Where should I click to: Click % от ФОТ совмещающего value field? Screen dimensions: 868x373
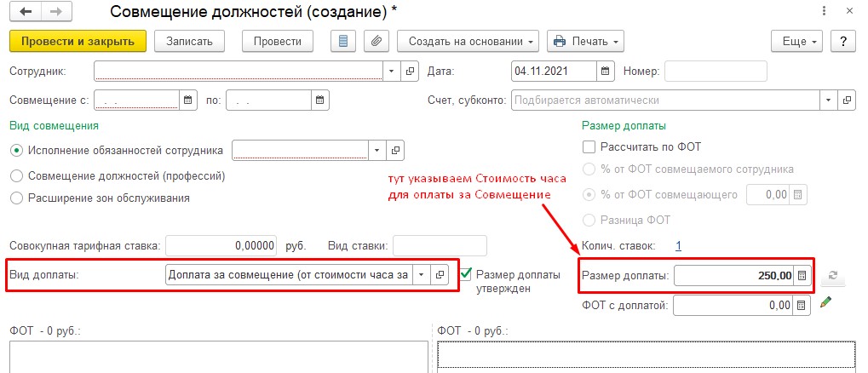(x=768, y=195)
